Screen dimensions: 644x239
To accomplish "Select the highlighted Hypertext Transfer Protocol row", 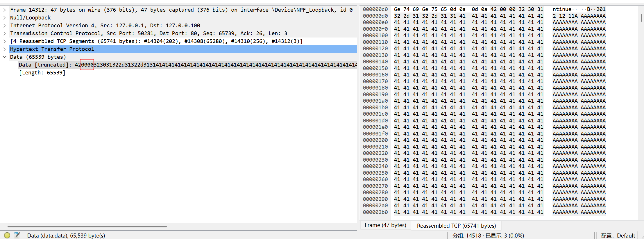I will [52, 49].
